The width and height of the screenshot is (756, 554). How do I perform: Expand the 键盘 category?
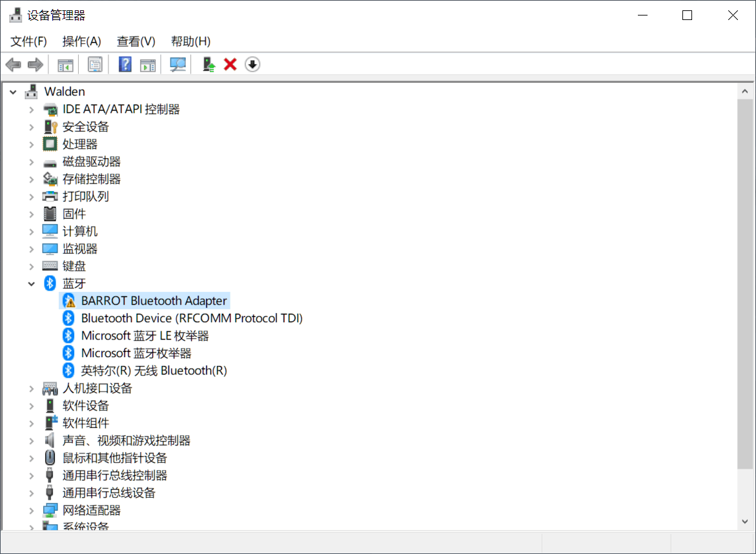(x=31, y=265)
